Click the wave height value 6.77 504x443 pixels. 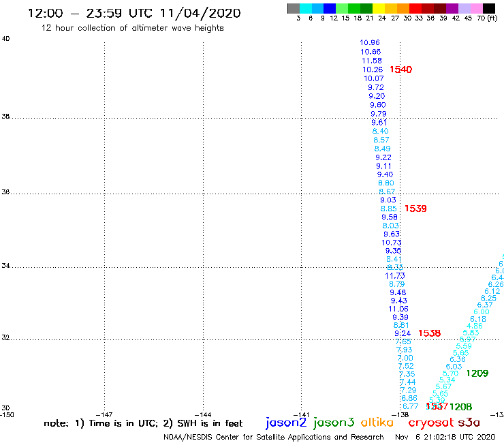click(411, 407)
